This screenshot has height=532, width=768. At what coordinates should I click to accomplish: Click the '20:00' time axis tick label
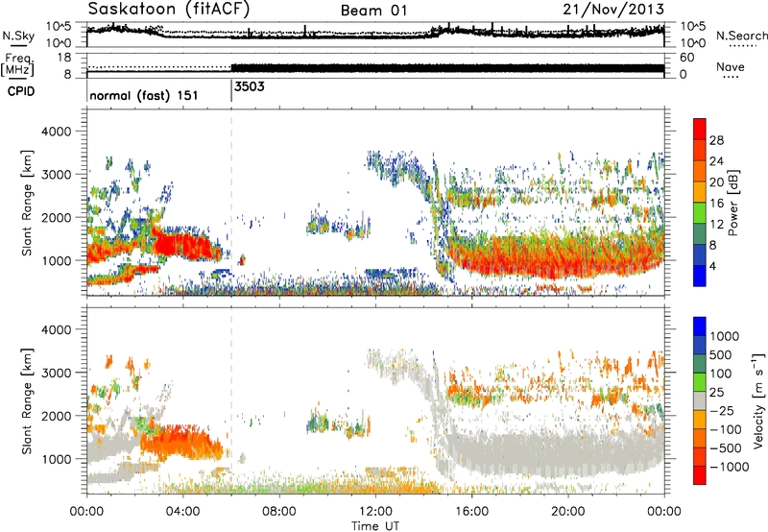pos(567,512)
